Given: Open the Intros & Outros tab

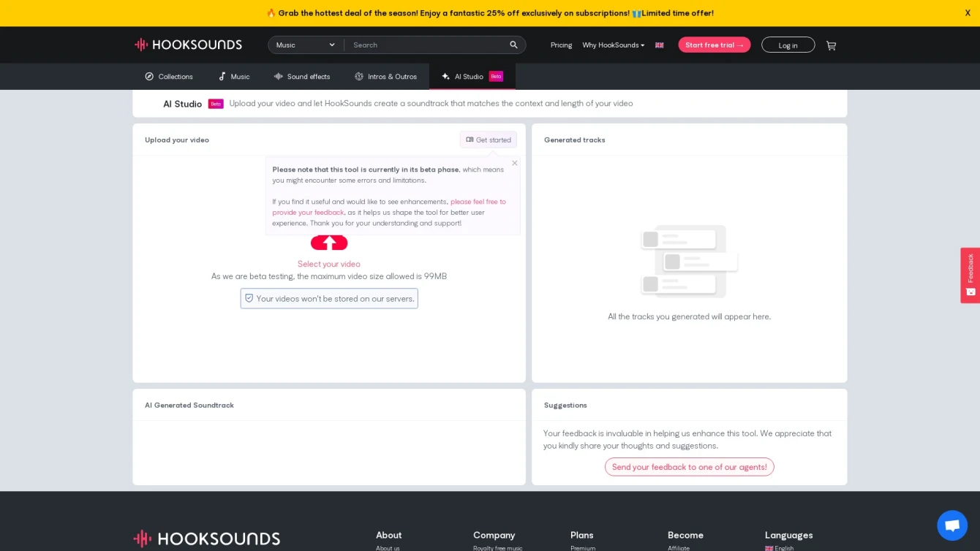Looking at the screenshot, I should coord(385,76).
